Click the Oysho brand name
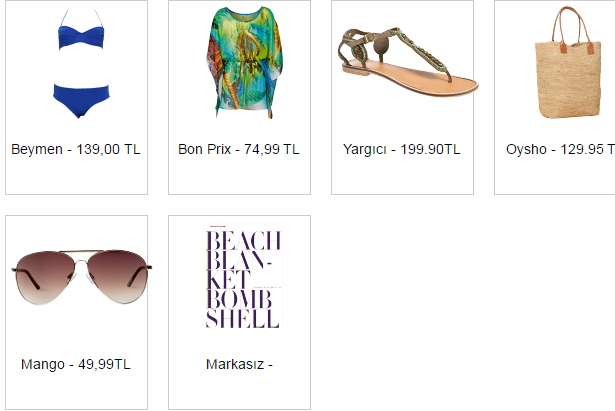This screenshot has height=411, width=615. coord(526,149)
